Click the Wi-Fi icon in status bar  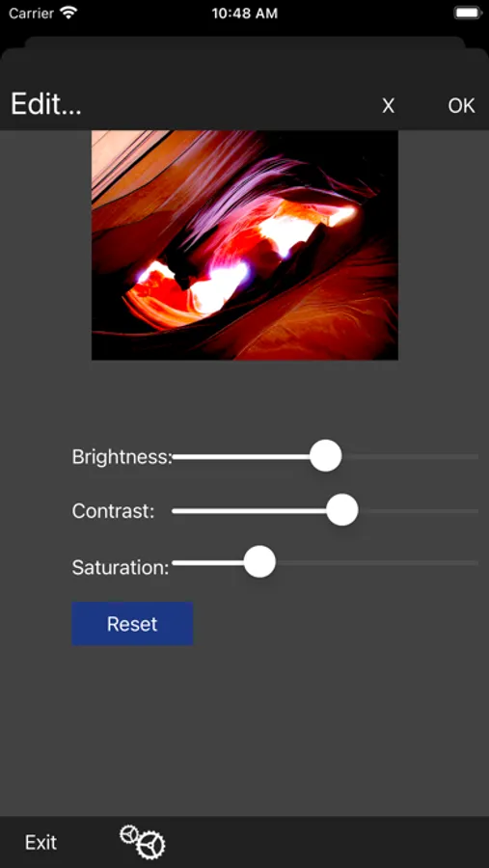[x=69, y=14]
